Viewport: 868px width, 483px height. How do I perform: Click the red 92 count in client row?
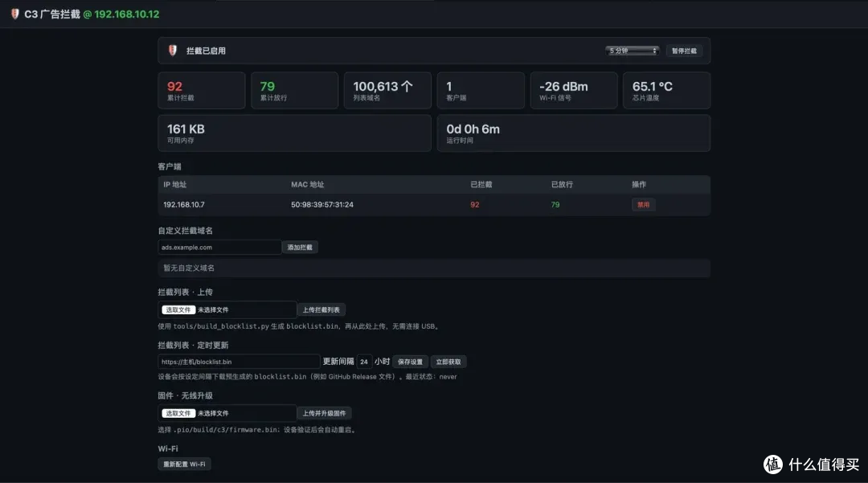point(475,205)
